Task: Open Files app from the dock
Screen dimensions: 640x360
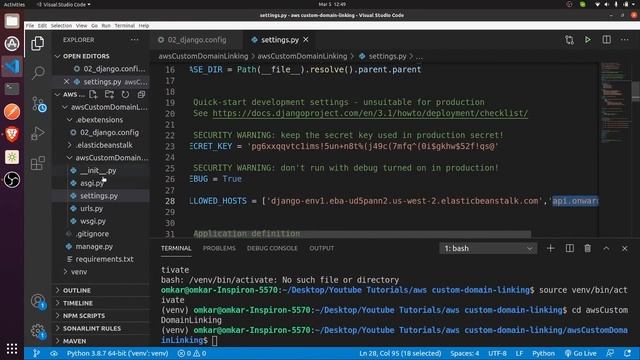Action: [x=12, y=21]
